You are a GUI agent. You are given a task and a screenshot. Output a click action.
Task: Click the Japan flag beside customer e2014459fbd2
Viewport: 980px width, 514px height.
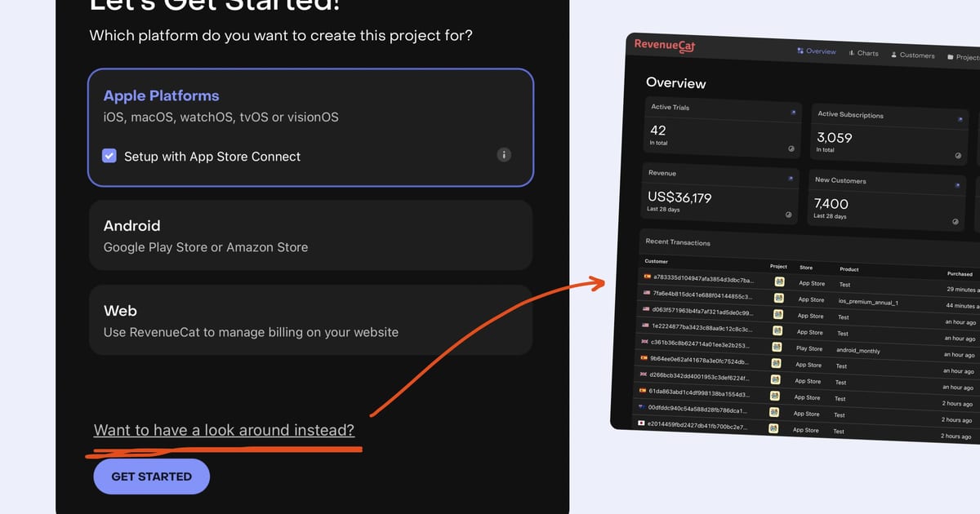pos(641,423)
